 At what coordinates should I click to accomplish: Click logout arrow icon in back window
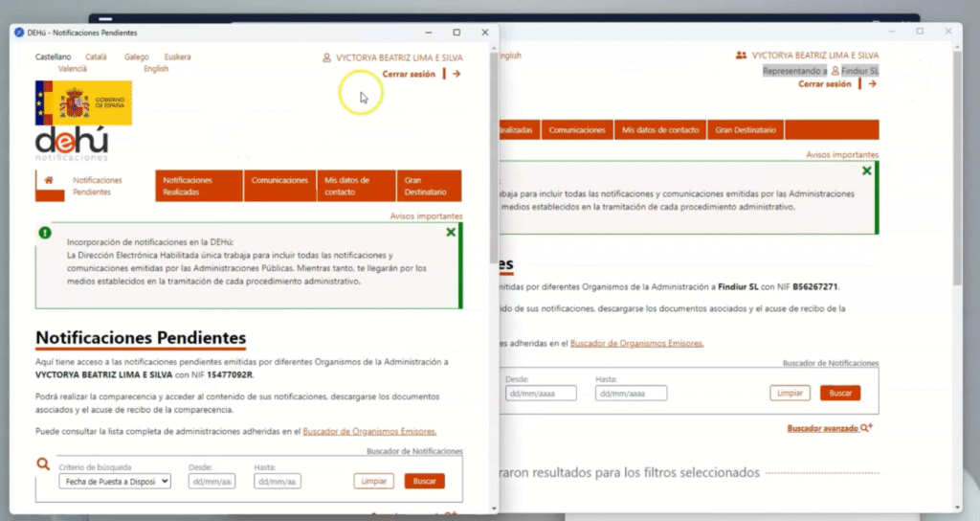(x=873, y=84)
